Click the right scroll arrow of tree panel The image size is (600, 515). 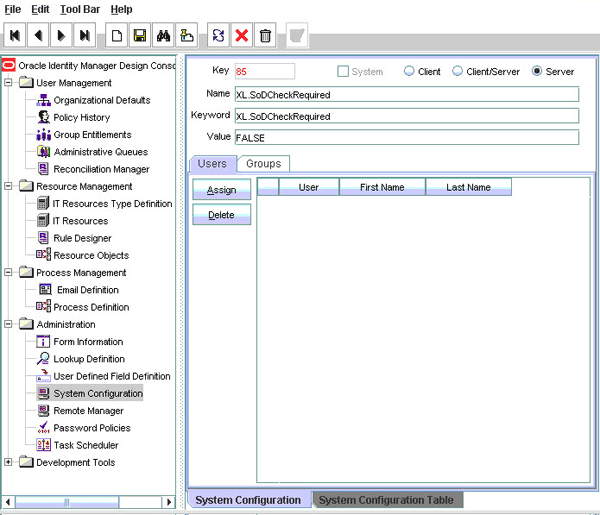(x=168, y=502)
